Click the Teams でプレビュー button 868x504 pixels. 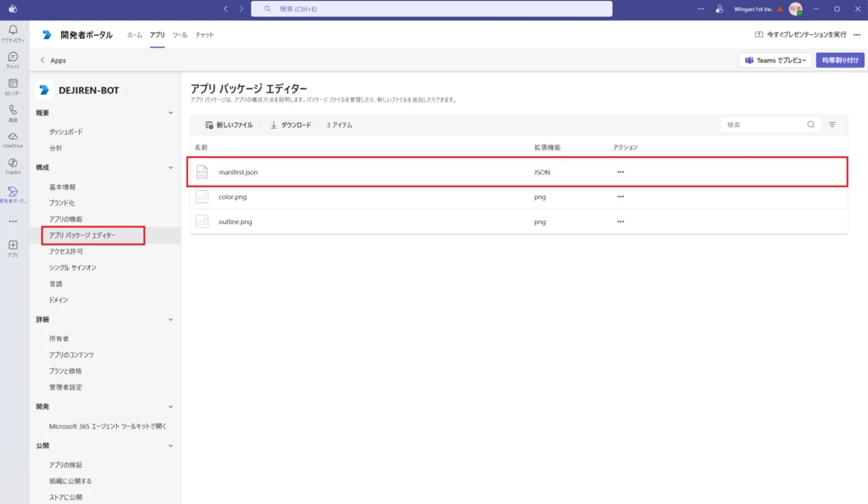pyautogui.click(x=776, y=60)
